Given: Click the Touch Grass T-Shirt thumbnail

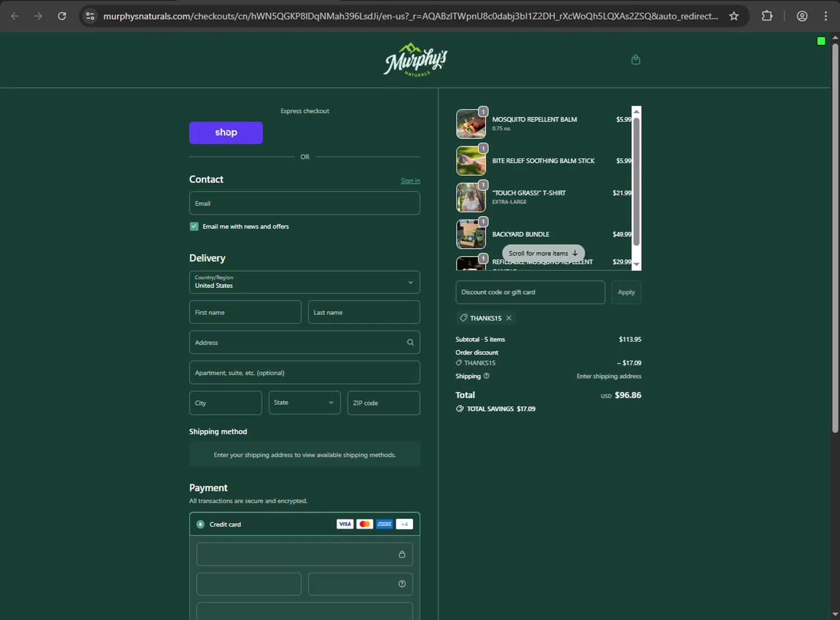Looking at the screenshot, I should coord(471,197).
